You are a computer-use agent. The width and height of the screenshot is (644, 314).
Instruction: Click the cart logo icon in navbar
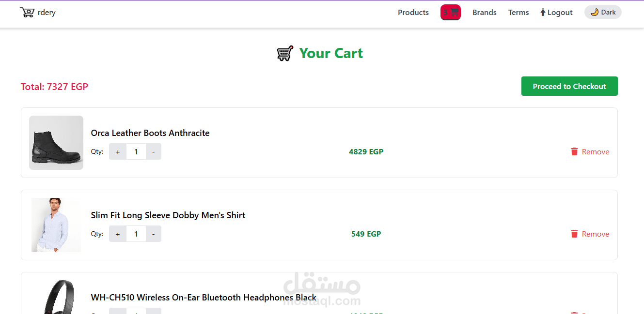tap(27, 12)
